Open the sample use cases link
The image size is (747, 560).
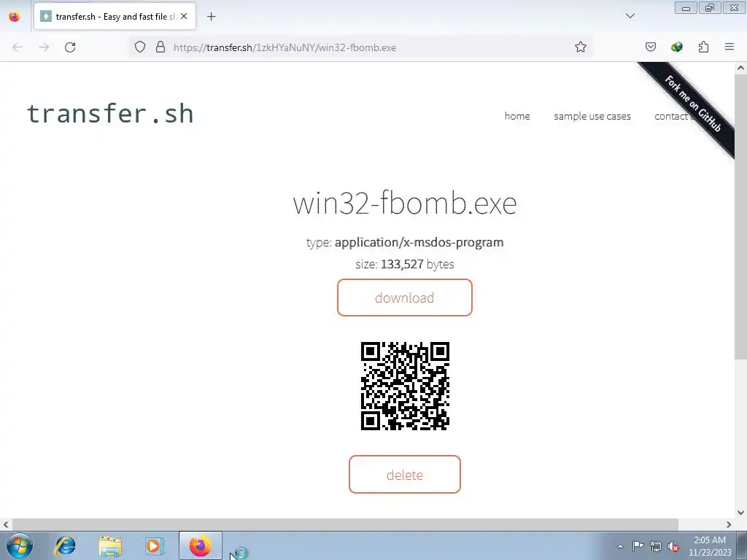click(x=592, y=116)
